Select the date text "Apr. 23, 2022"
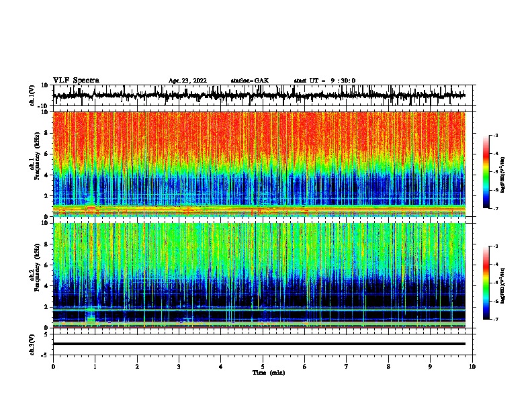 click(187, 81)
